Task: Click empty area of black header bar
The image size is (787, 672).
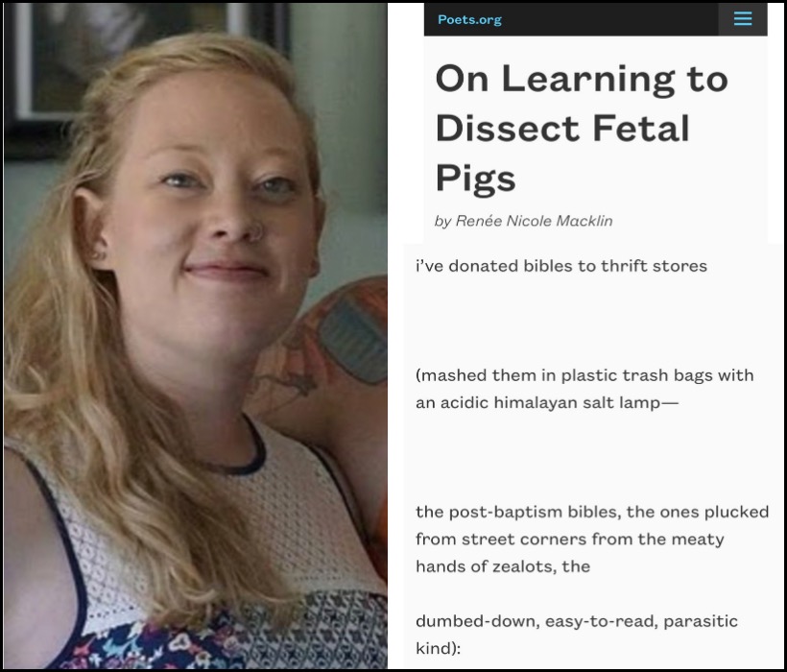Action: (609, 19)
